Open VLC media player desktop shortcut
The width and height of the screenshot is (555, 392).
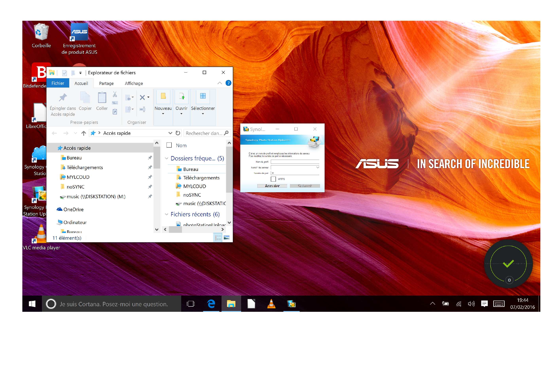coord(41,237)
